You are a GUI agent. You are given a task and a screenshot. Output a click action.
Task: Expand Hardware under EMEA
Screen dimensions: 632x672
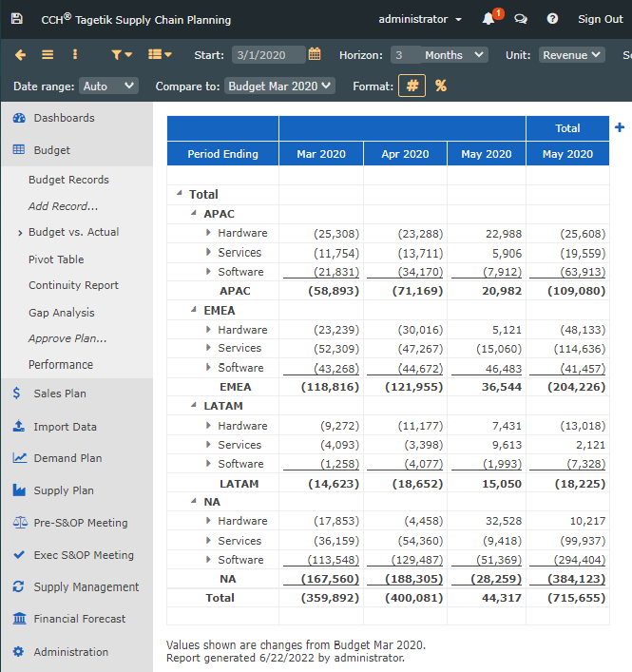click(x=208, y=329)
